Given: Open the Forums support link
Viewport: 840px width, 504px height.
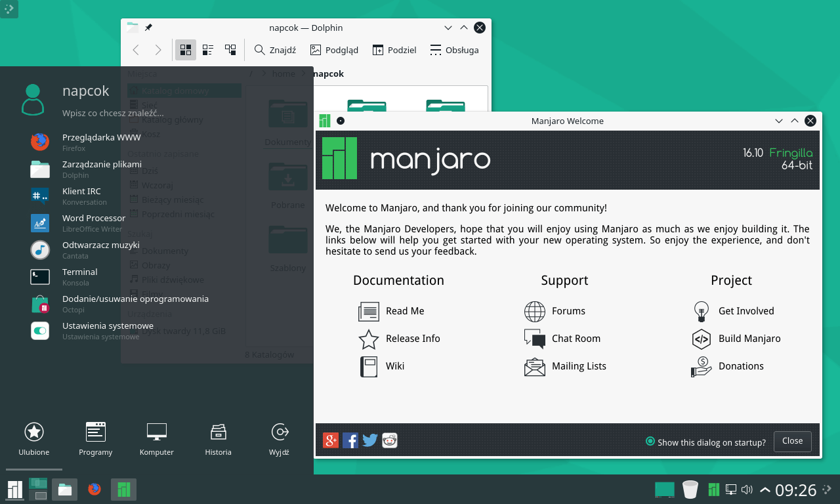Looking at the screenshot, I should pyautogui.click(x=555, y=311).
